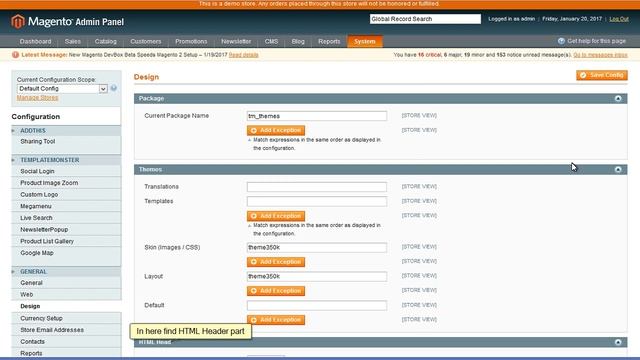
Task: Click the Translations input field
Action: click(x=317, y=187)
